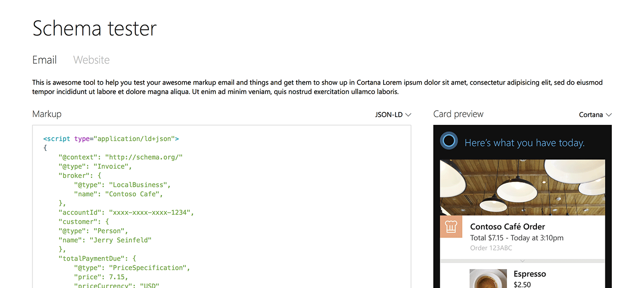Click the chef hat order icon

tap(451, 227)
